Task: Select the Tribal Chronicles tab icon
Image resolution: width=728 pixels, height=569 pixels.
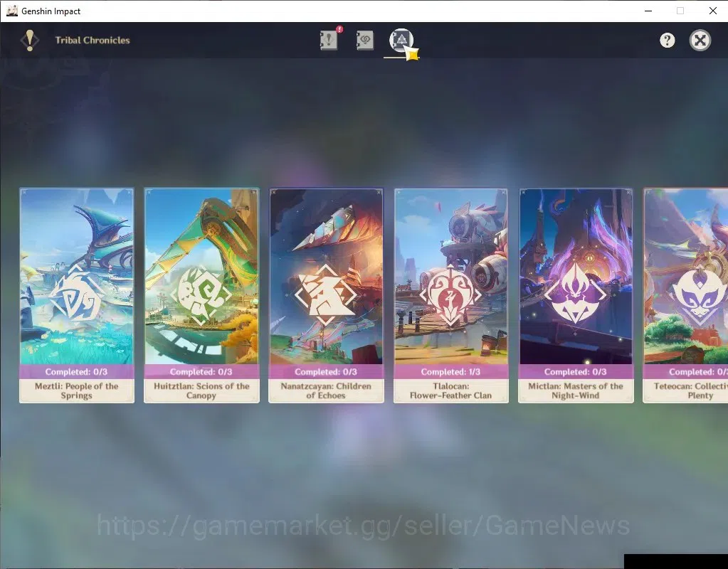Action: coord(401,40)
